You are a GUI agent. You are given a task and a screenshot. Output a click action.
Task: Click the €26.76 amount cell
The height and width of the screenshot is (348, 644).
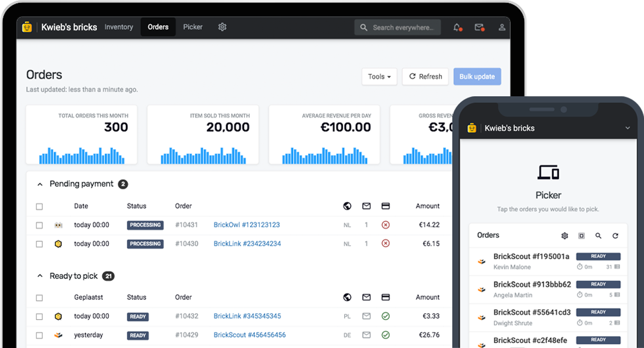[429, 335]
